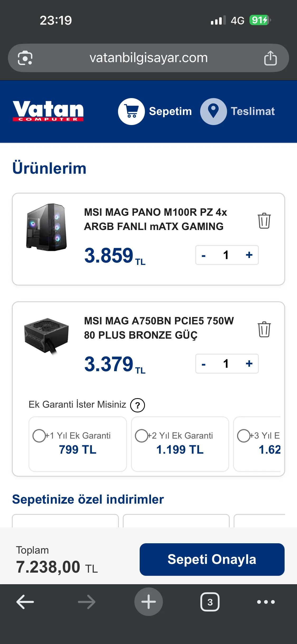Viewport: 297px width, 644px height.
Task: Select the +1 Yıl Ek Garanti option
Action: 39,436
